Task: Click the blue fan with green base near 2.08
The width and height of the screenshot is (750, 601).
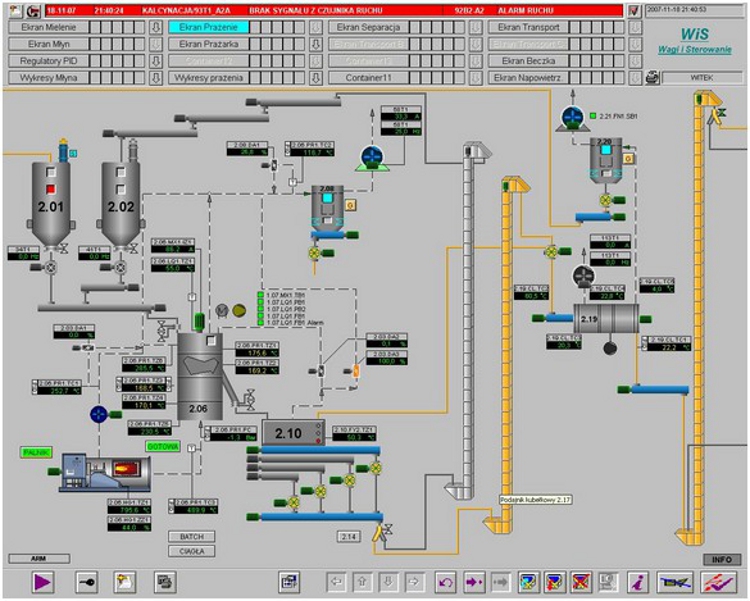Action: pyautogui.click(x=372, y=158)
